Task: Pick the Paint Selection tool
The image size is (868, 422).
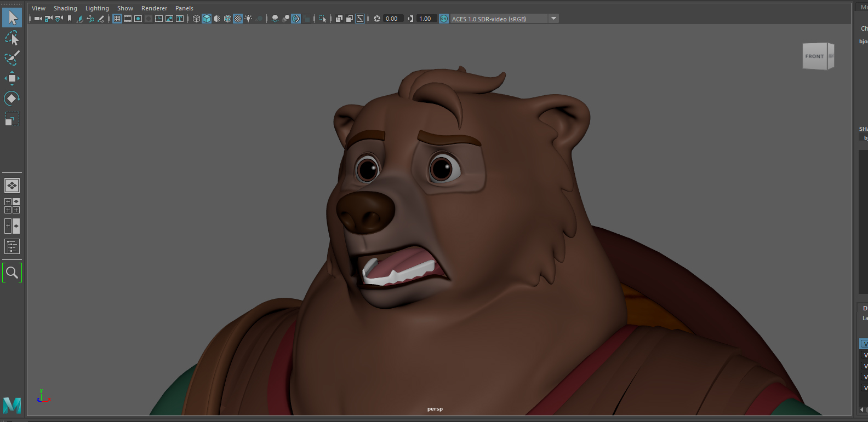Action: coord(12,58)
